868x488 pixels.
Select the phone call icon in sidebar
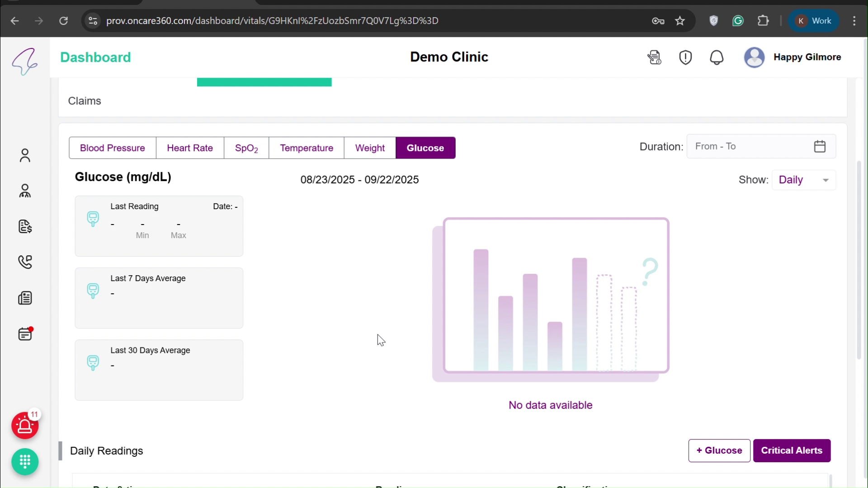25,262
